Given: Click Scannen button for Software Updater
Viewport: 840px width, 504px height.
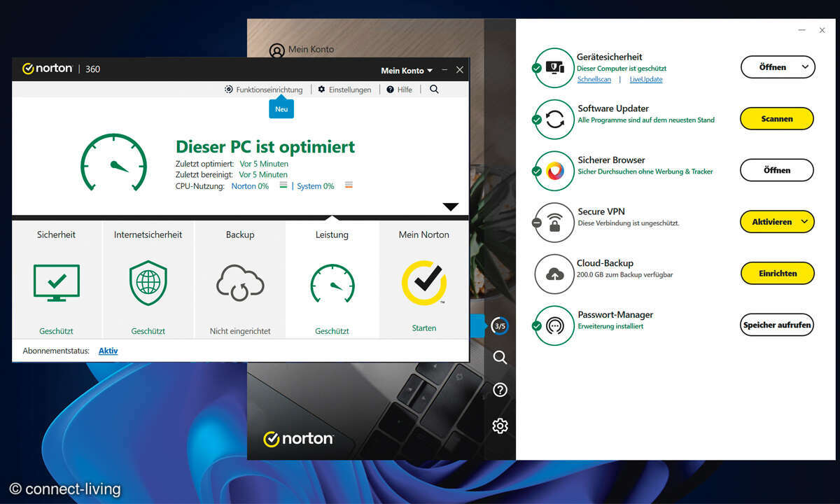Looking at the screenshot, I should (777, 119).
